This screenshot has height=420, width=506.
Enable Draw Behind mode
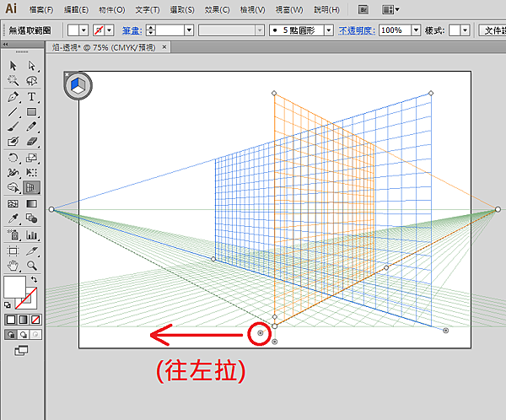pyautogui.click(x=24, y=335)
